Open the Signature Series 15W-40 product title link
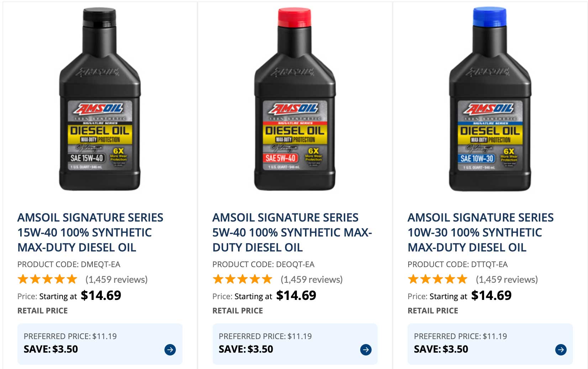 pos(90,232)
